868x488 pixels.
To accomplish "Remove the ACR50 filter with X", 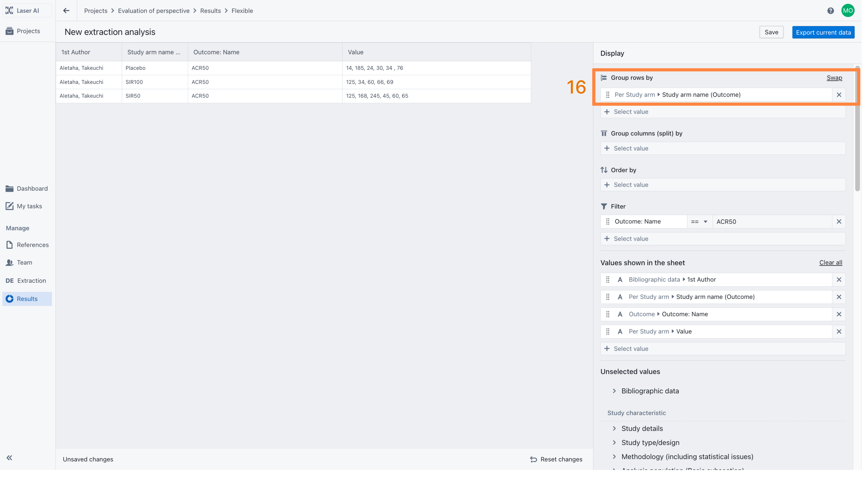I will click(839, 222).
